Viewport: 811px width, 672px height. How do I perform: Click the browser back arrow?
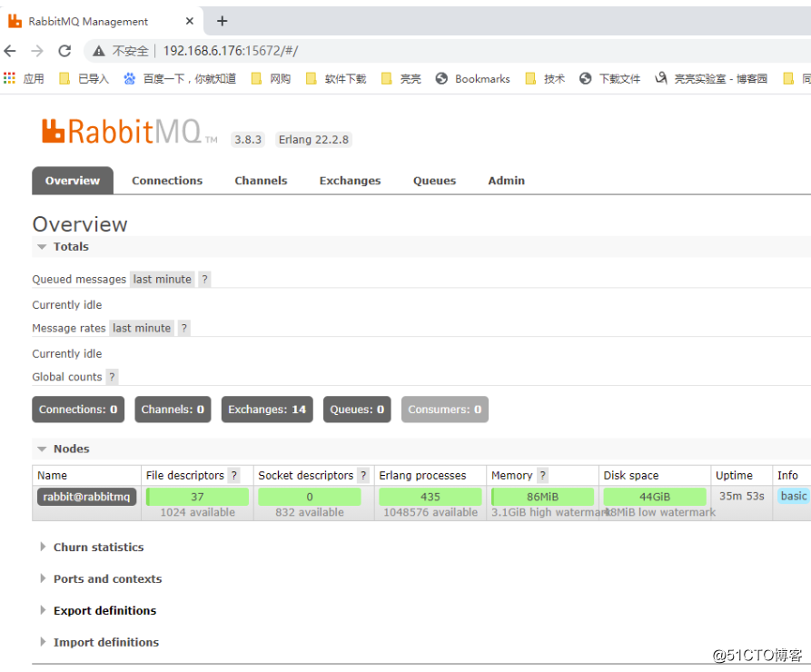(10, 51)
